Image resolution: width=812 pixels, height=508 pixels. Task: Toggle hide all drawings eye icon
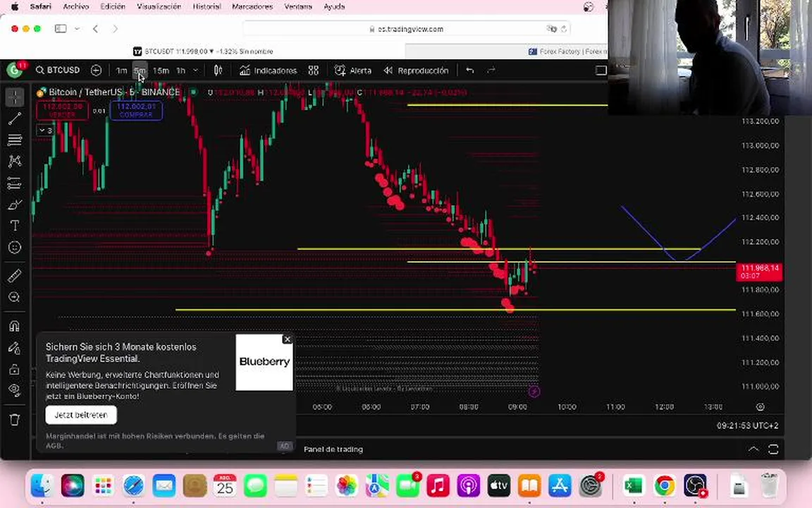click(x=15, y=389)
